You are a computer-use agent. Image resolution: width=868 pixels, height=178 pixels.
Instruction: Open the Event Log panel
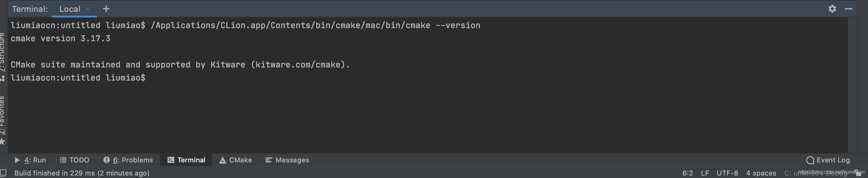[x=828, y=160]
